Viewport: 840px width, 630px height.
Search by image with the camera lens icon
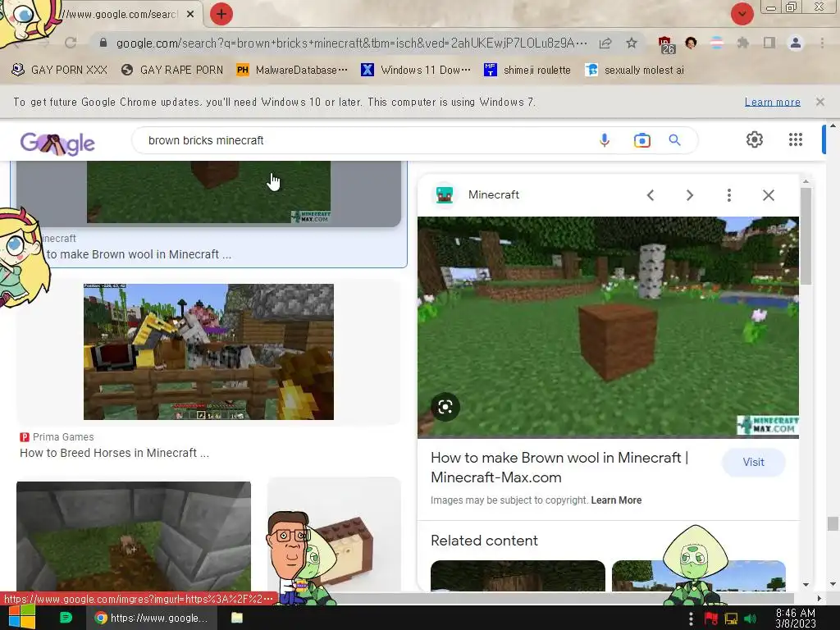641,140
